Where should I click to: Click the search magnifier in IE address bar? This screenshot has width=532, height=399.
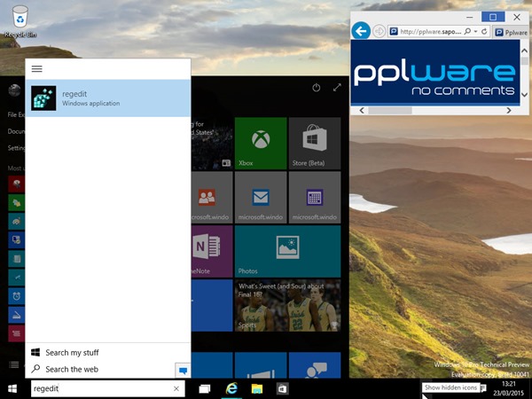(x=467, y=31)
